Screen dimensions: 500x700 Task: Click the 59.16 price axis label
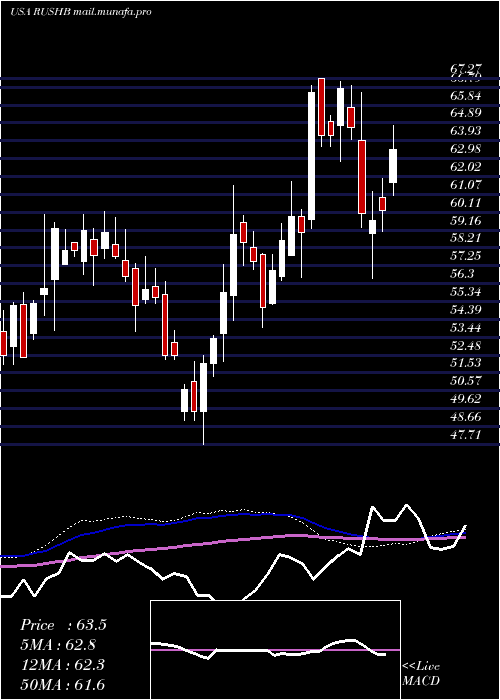tap(466, 220)
